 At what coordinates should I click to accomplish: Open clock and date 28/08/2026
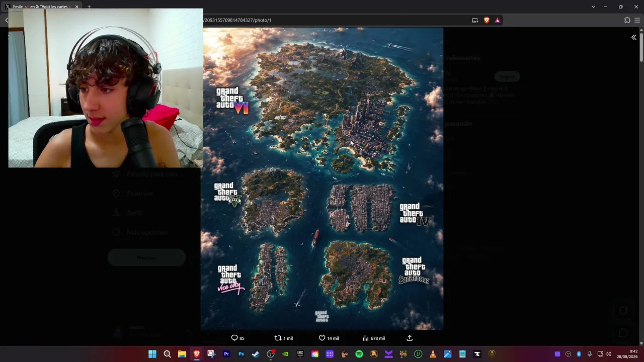pos(627,354)
